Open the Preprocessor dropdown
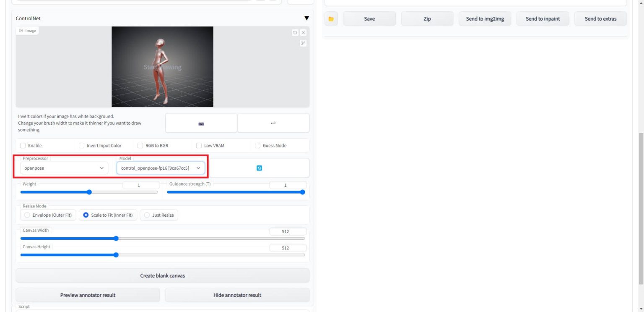Image resolution: width=644 pixels, height=312 pixels. [64, 168]
